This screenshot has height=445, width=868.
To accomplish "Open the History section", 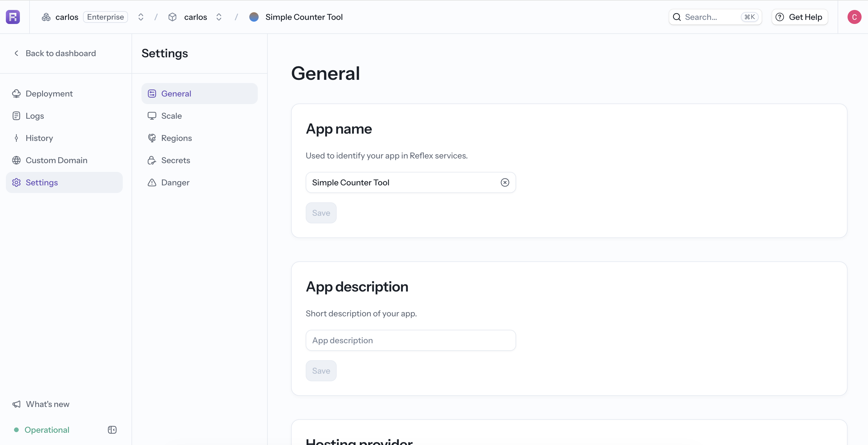I will (x=64, y=138).
